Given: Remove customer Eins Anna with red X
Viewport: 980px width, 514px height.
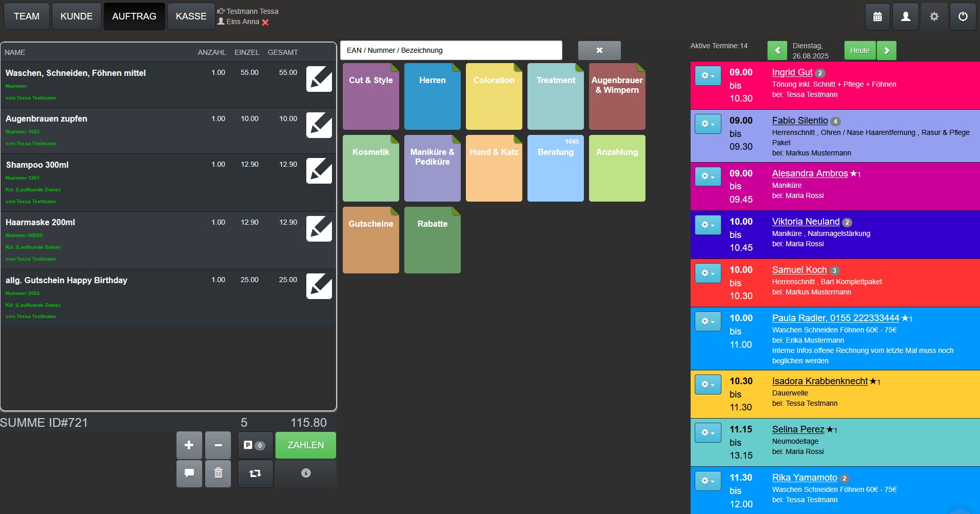Looking at the screenshot, I should (x=265, y=22).
